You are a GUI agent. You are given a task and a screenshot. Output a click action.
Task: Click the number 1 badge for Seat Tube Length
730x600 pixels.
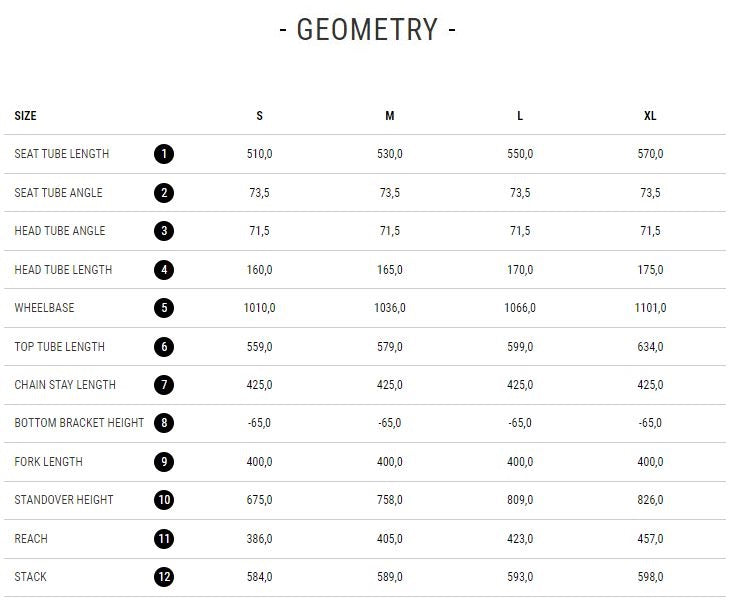165,154
